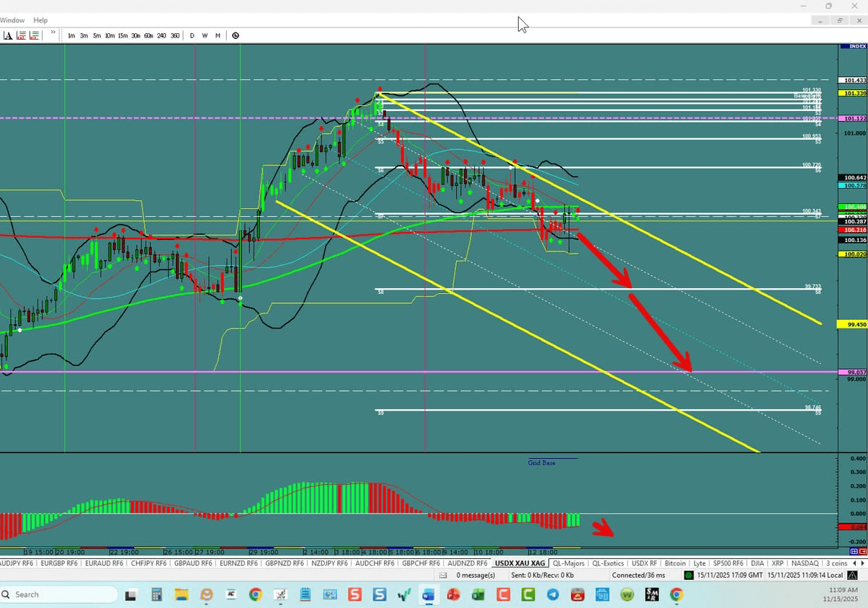Click the 101.339 highlighted price label

tap(852, 94)
